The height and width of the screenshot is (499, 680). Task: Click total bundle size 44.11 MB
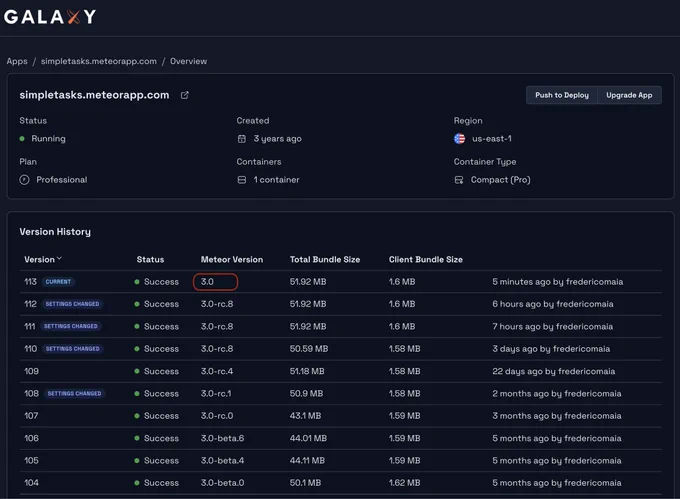(307, 460)
